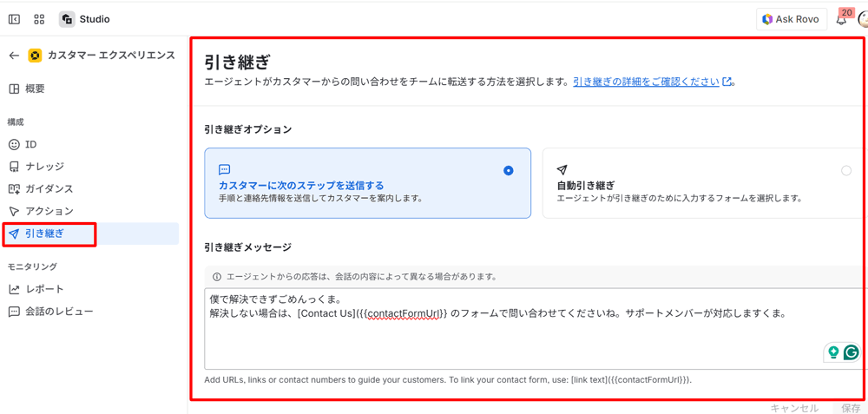The height and width of the screenshot is (414, 868).
Task: Click the Grammarly G icon in the message box
Action: coord(852,352)
